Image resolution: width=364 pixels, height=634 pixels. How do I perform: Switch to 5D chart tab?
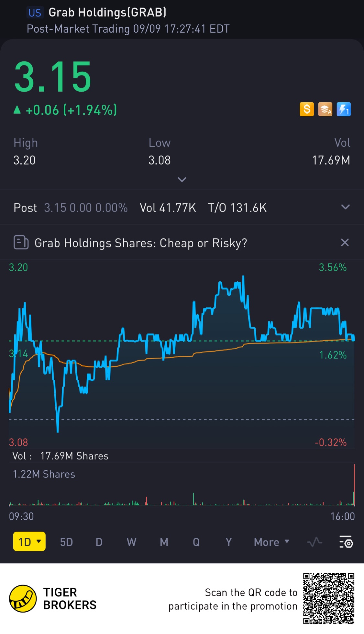(x=66, y=542)
